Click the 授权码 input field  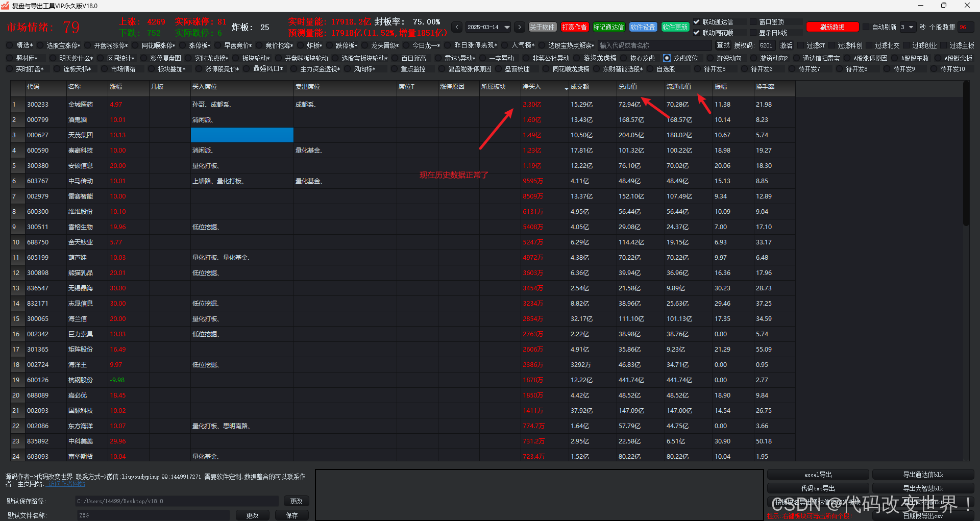(767, 45)
